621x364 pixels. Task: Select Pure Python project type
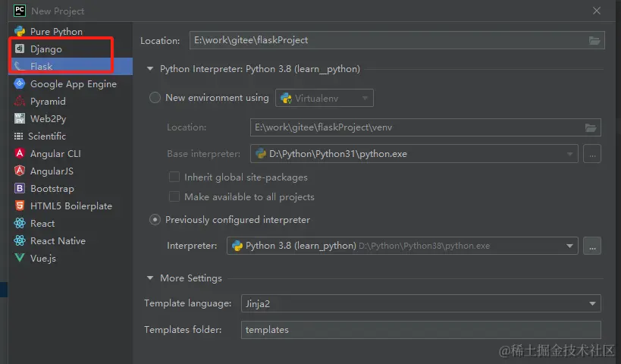click(x=56, y=32)
